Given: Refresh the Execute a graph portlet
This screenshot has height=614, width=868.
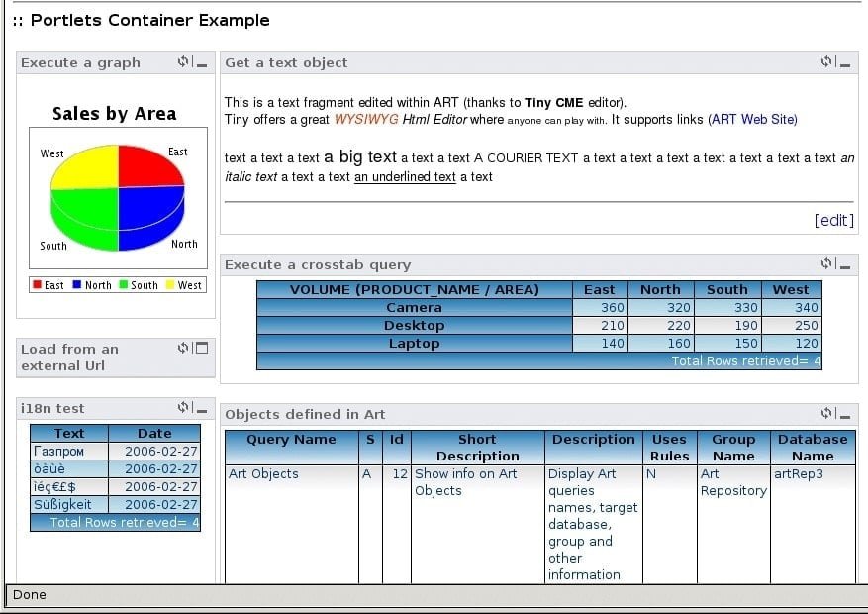Looking at the screenshot, I should 183,62.
